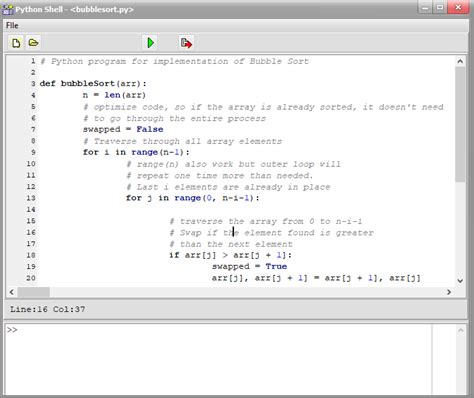Screen dimensions: 474x398
Task: Click the code 'if arr[j] > arr[j + 1]:'
Action: (x=230, y=255)
